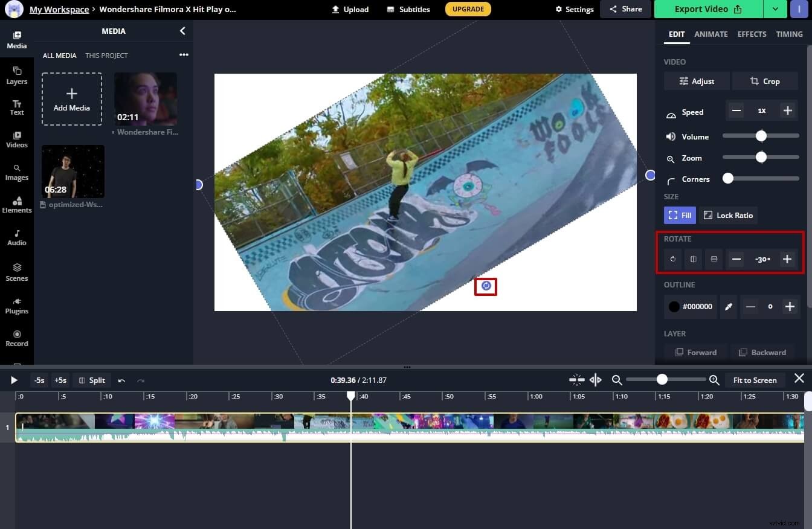Click the Fit to Screen button
The height and width of the screenshot is (529, 812).
[755, 380]
